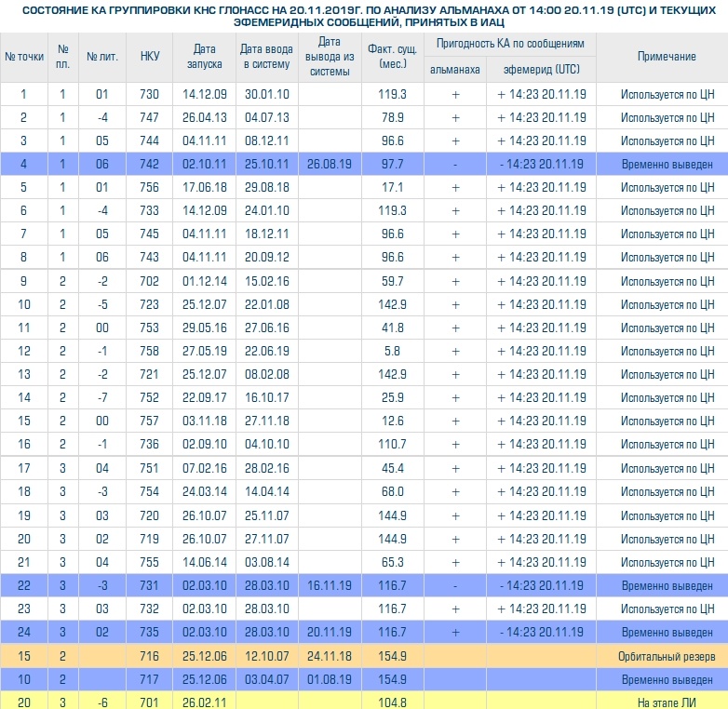This screenshot has height=709, width=728.
Task: Click launch date 24.03.14
Action: pos(204,491)
